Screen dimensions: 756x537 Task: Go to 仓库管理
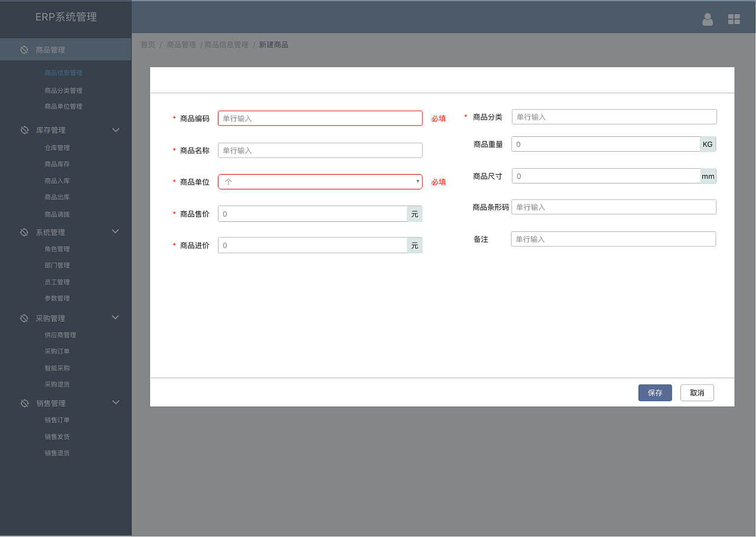point(57,148)
